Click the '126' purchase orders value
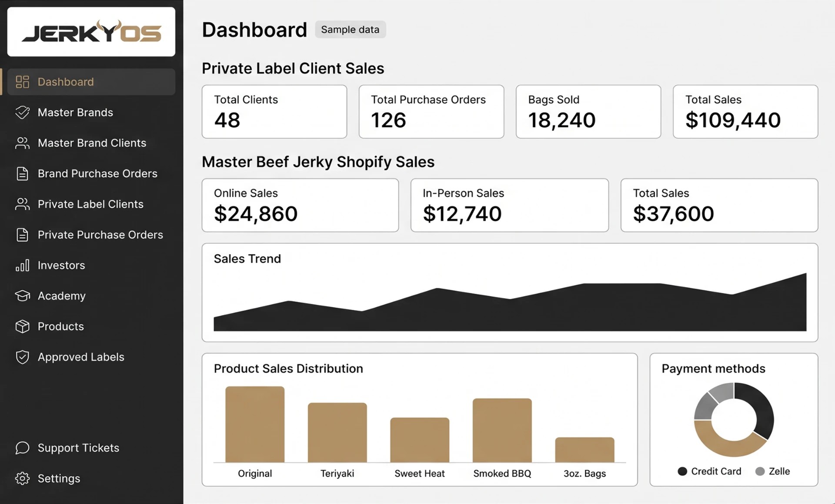The image size is (835, 504). point(388,120)
